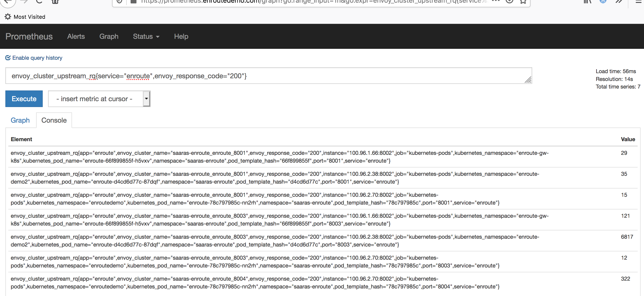The width and height of the screenshot is (644, 296).
Task: Click the Prometheus brand link
Action: 29,37
